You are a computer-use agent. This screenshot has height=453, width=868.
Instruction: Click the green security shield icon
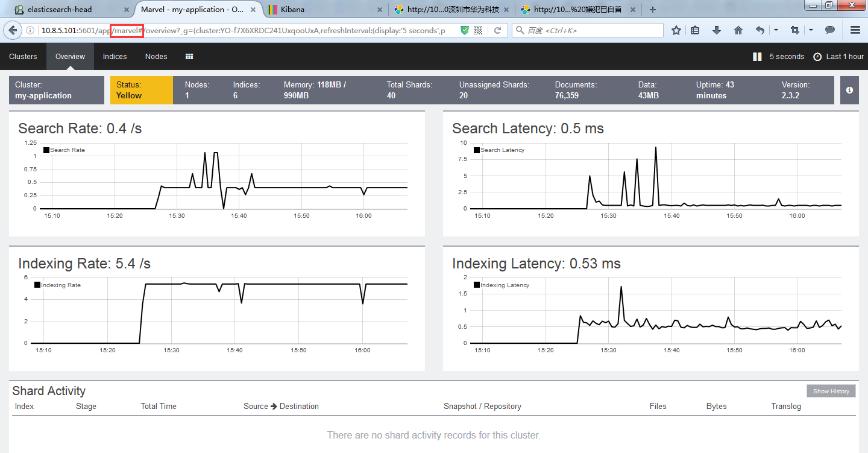[464, 30]
